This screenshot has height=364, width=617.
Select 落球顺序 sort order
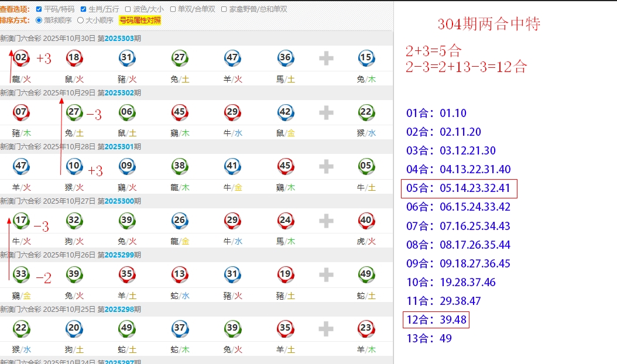point(39,20)
